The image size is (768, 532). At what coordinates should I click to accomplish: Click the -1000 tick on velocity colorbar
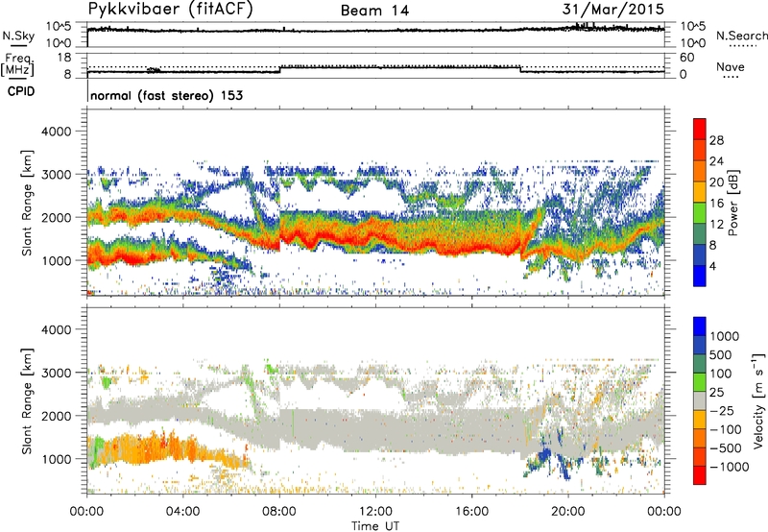pos(730,467)
